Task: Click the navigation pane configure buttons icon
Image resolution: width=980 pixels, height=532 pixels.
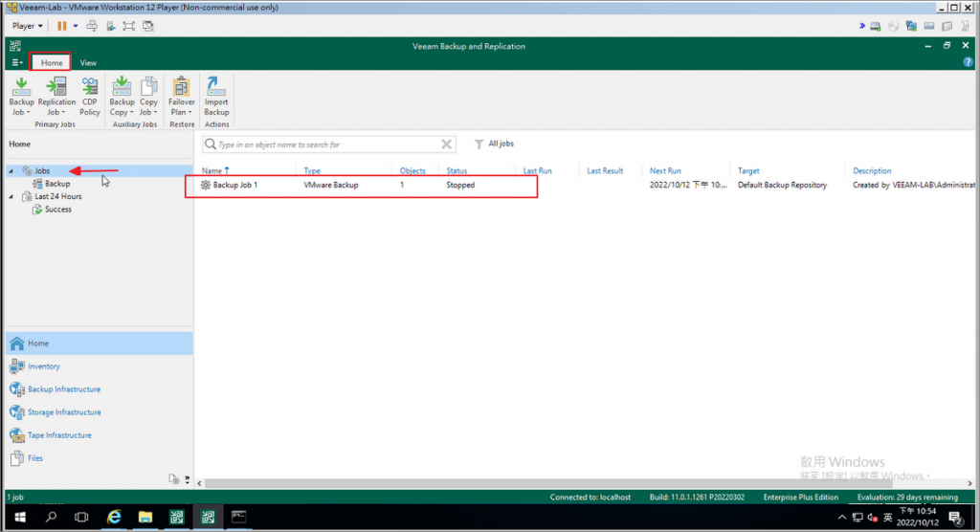Action: point(174,478)
